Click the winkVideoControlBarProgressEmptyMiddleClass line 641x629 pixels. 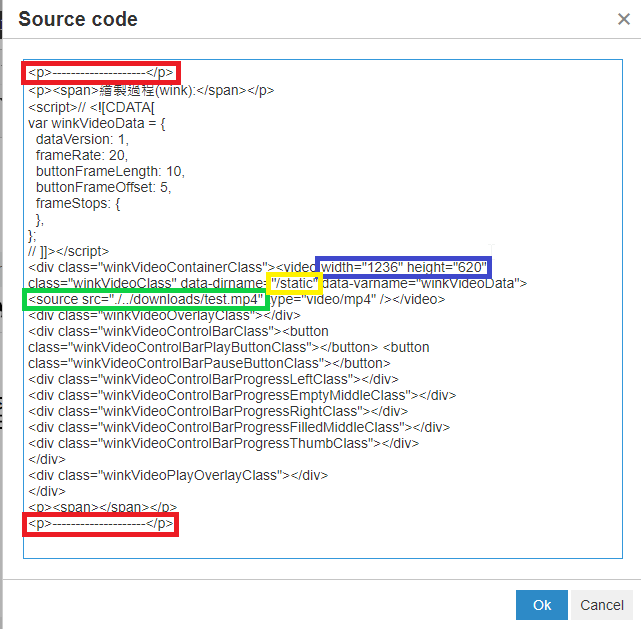tap(242, 395)
